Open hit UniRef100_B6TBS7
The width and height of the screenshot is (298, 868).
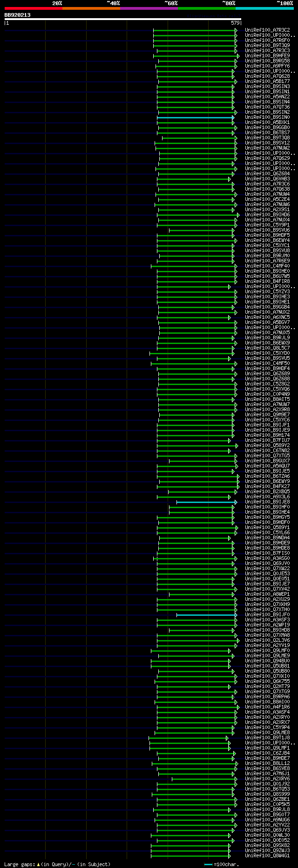(267, 133)
